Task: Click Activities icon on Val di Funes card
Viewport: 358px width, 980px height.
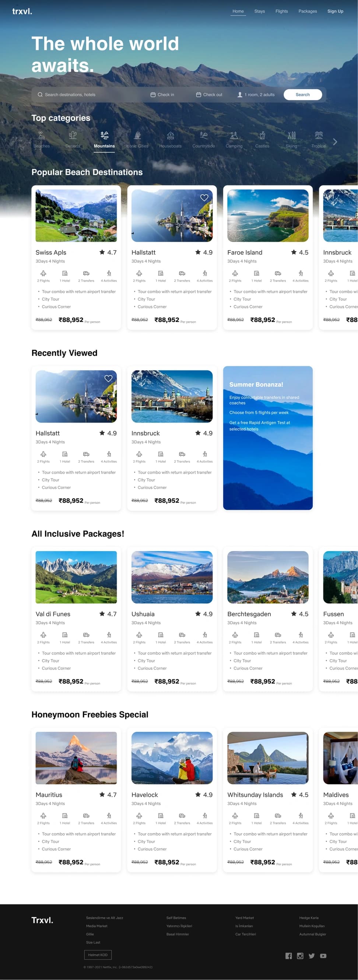Action: 109,634
